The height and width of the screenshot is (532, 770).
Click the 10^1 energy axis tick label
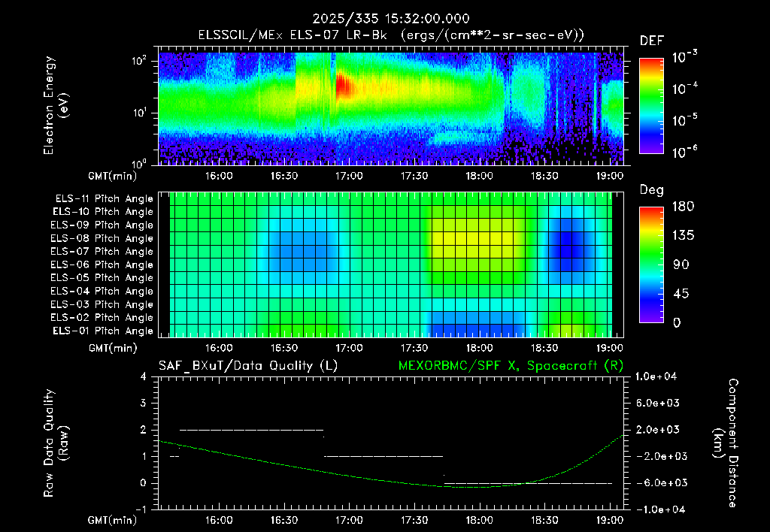139,113
